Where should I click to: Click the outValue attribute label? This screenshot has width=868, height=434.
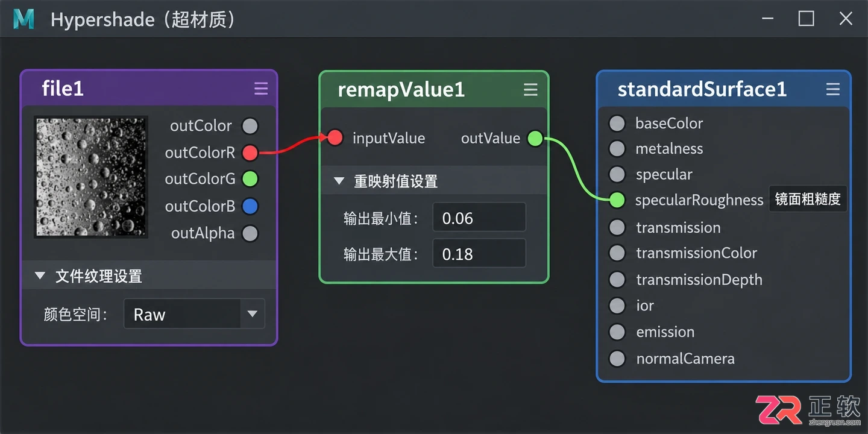pyautogui.click(x=491, y=139)
